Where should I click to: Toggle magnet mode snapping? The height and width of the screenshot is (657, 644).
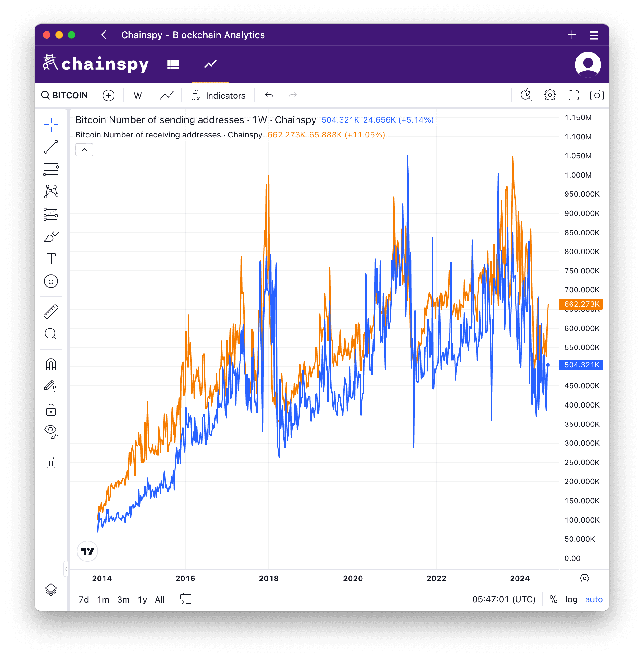(51, 365)
